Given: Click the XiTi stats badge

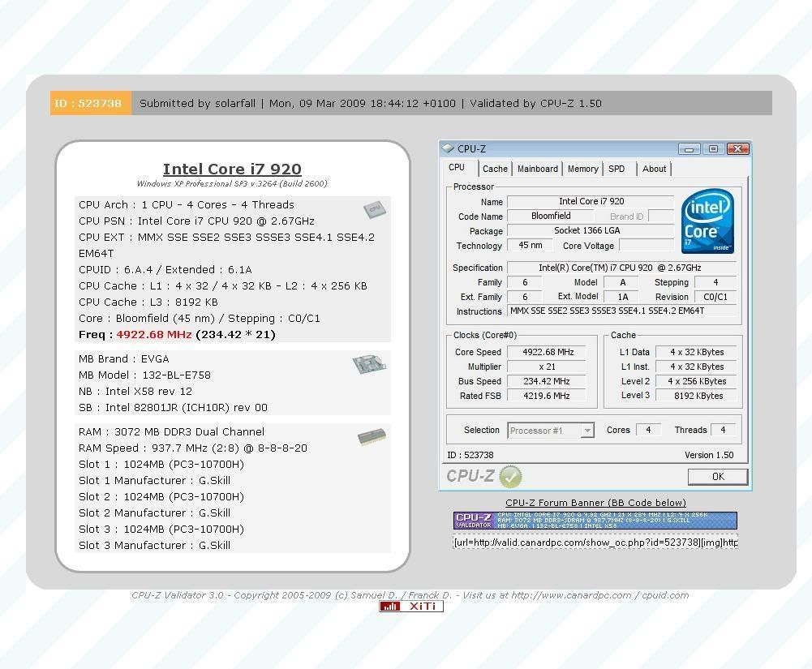Looking at the screenshot, I should tap(411, 607).
